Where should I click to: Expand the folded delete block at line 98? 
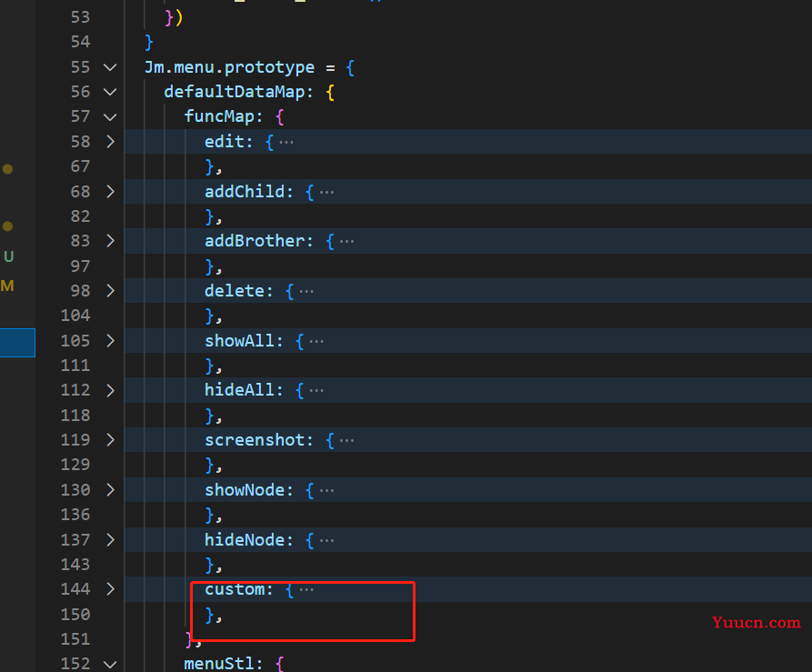110,291
